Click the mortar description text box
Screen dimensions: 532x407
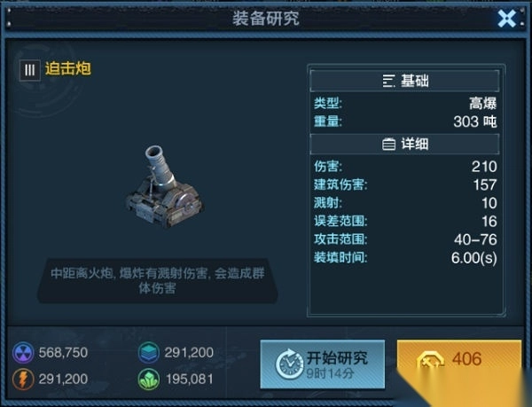coord(158,281)
